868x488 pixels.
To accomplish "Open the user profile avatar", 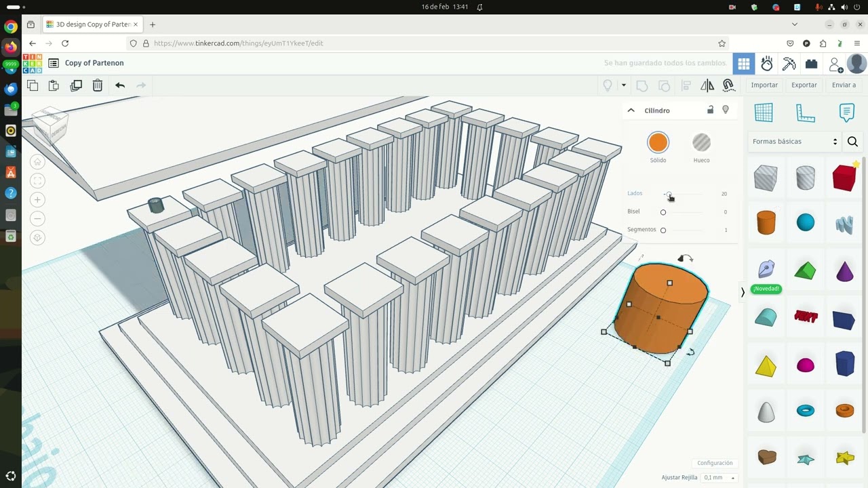I will tap(856, 64).
